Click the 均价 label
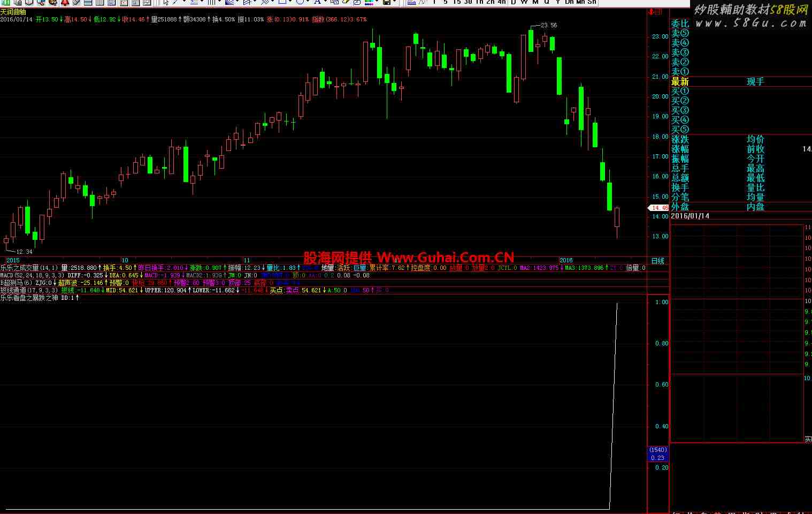This screenshot has width=812, height=514. tap(756, 139)
